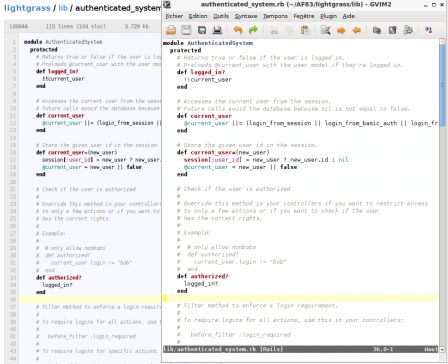Click '!!current_user' line in GVIM

click(208, 79)
